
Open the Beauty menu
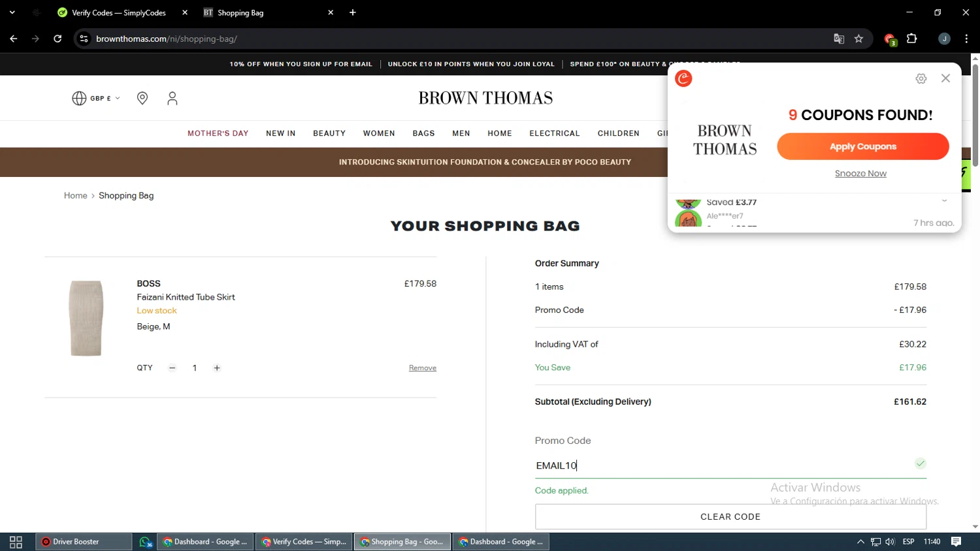329,133
